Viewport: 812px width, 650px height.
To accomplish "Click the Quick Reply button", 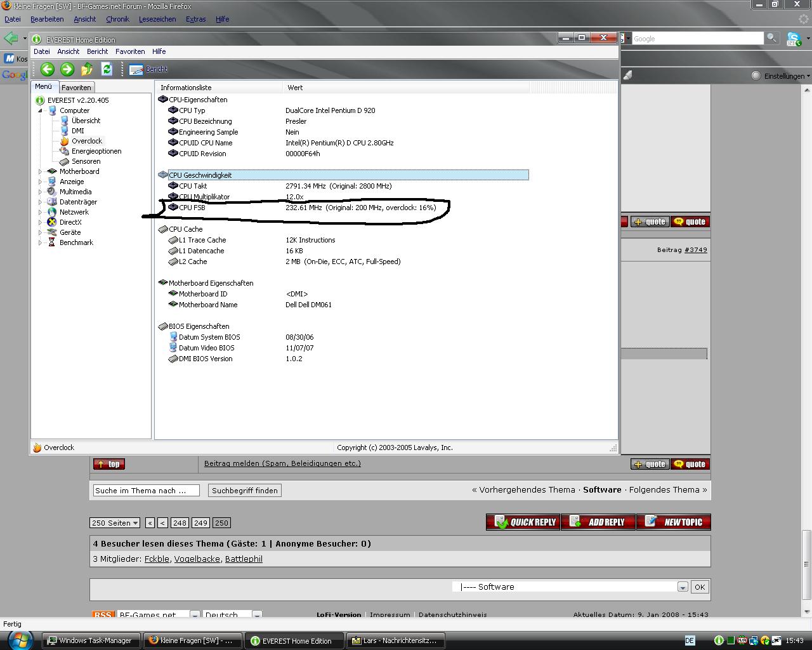I will coord(523,522).
